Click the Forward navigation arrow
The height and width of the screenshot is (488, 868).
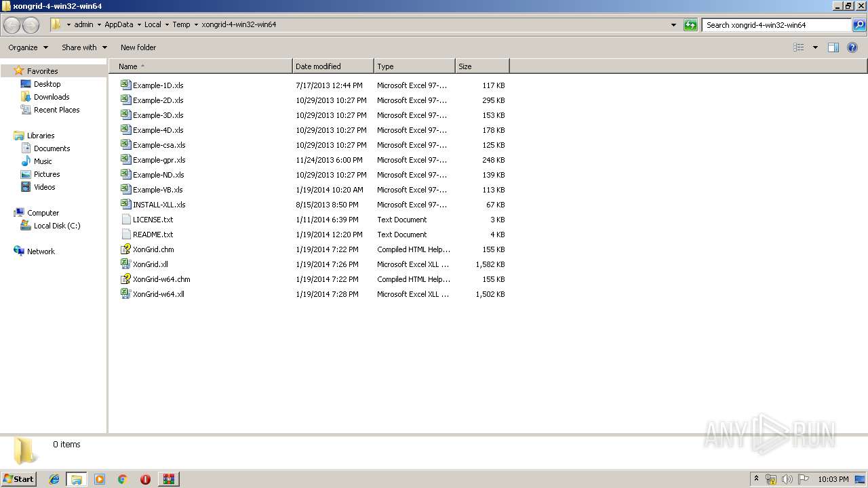[31, 25]
